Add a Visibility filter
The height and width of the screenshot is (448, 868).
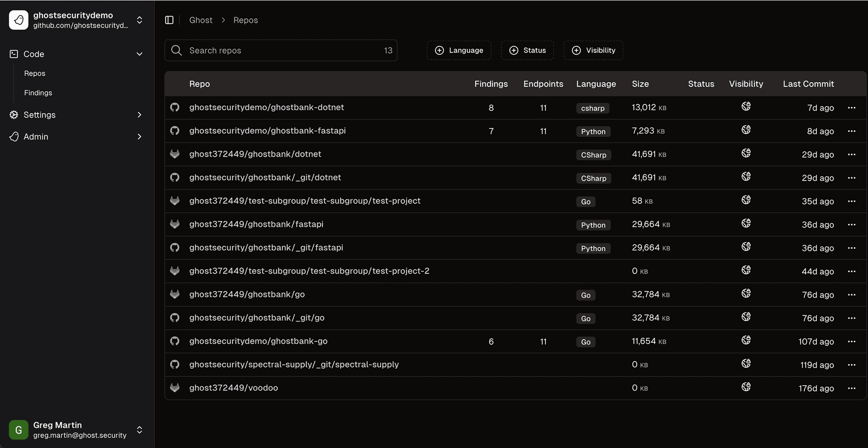593,50
